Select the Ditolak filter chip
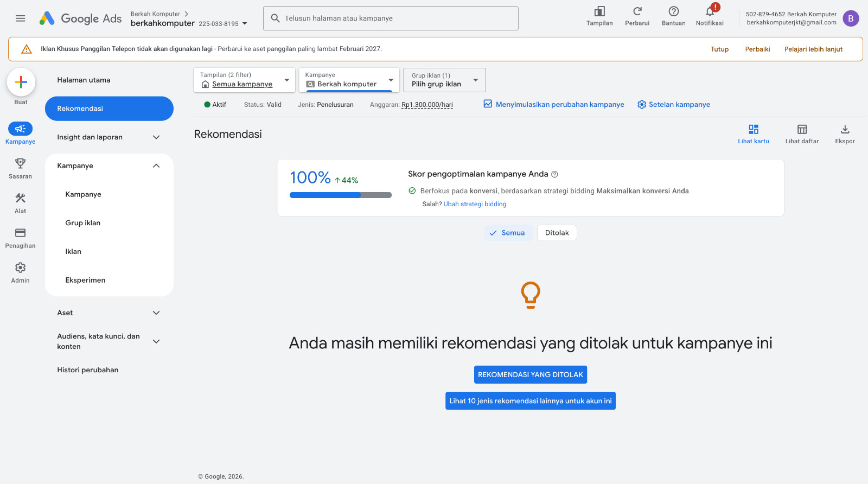Screen dimensions: 868x484 557,233
